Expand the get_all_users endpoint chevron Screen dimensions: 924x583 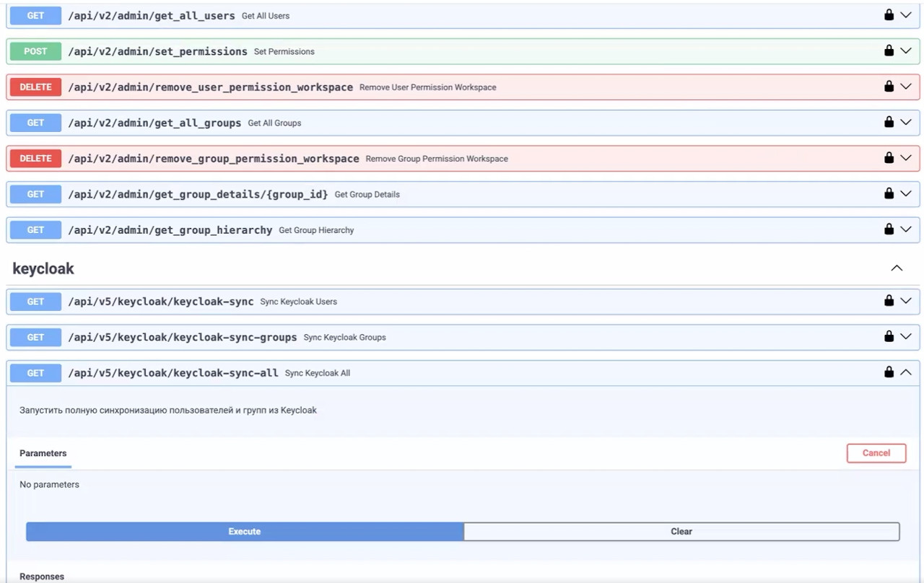tap(906, 15)
